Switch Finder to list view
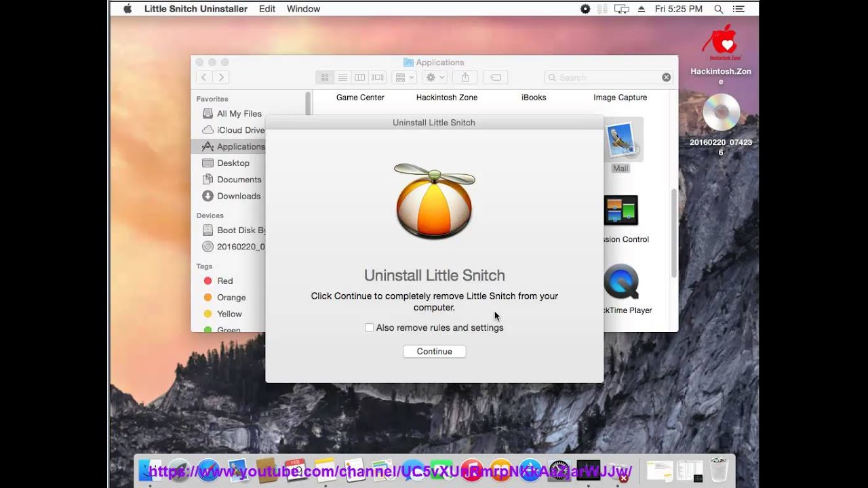The width and height of the screenshot is (868, 488). (342, 77)
